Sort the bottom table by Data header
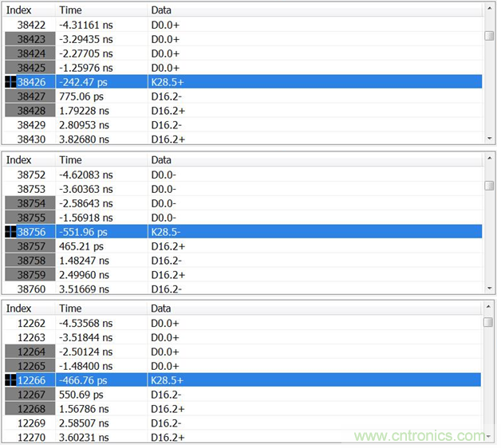This screenshot has height=448, width=501. pos(161,308)
